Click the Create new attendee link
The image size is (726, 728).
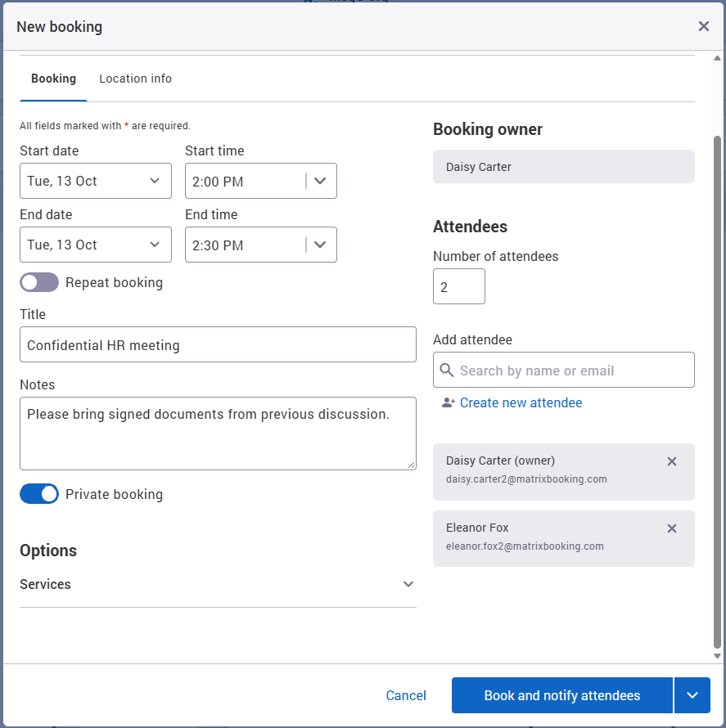tap(521, 402)
